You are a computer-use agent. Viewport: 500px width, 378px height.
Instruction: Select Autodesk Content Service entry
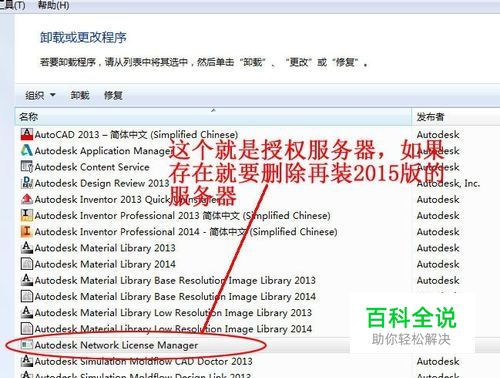92,167
